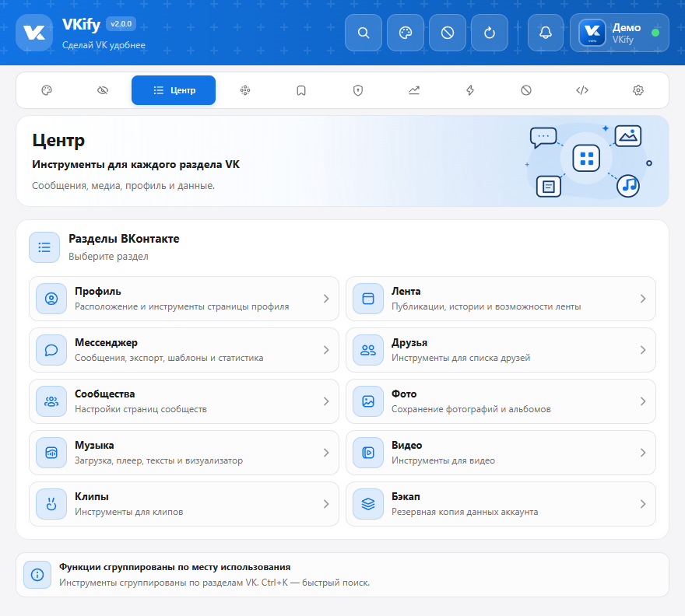
Task: Switch to the palette tab
Action: [47, 90]
